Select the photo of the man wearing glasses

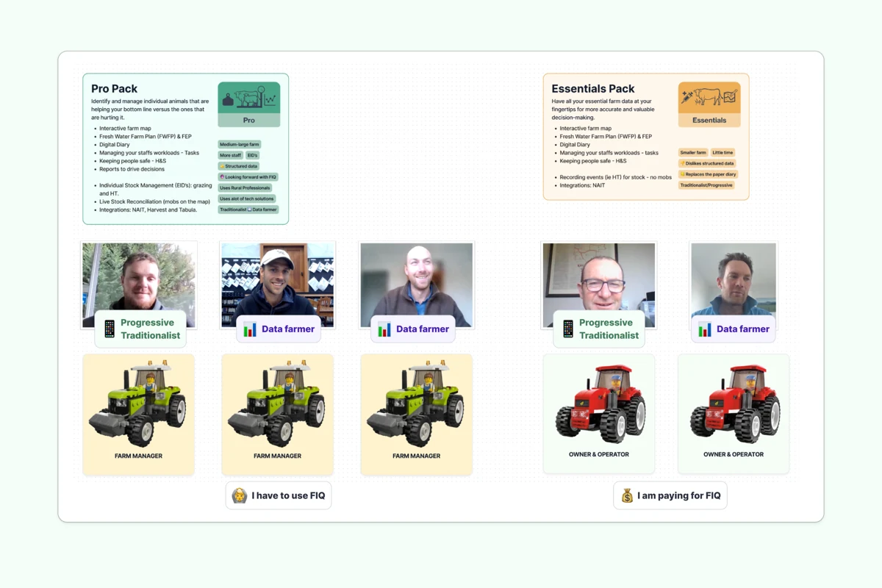(599, 285)
